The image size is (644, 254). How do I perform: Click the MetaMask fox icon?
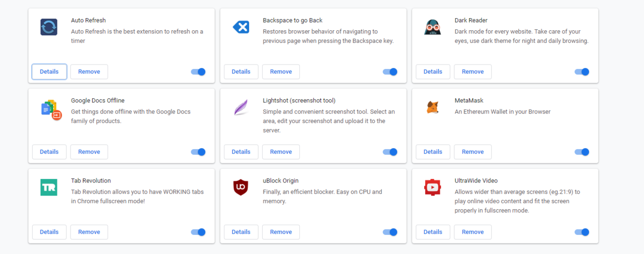coord(433,107)
